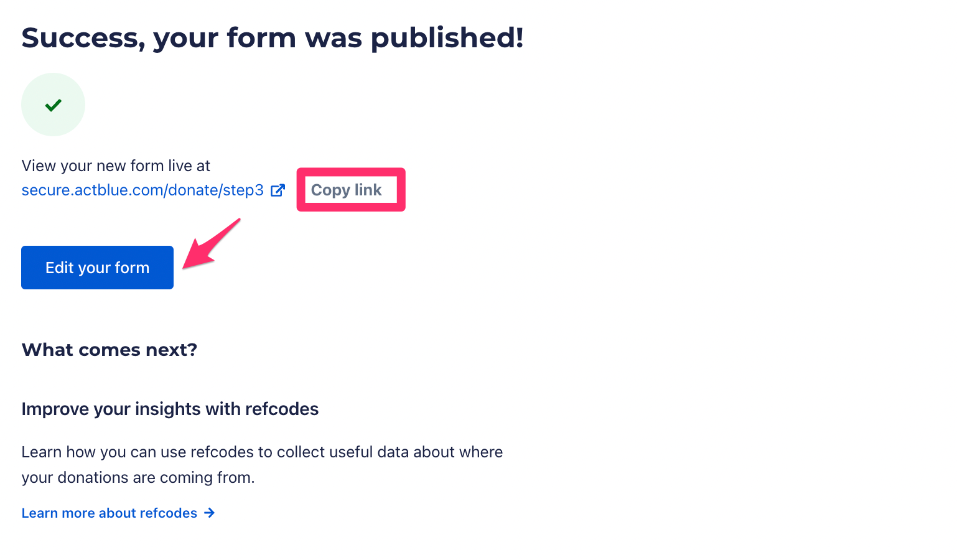Click the "View your new form live at" text
This screenshot has height=560, width=957.
[x=116, y=166]
